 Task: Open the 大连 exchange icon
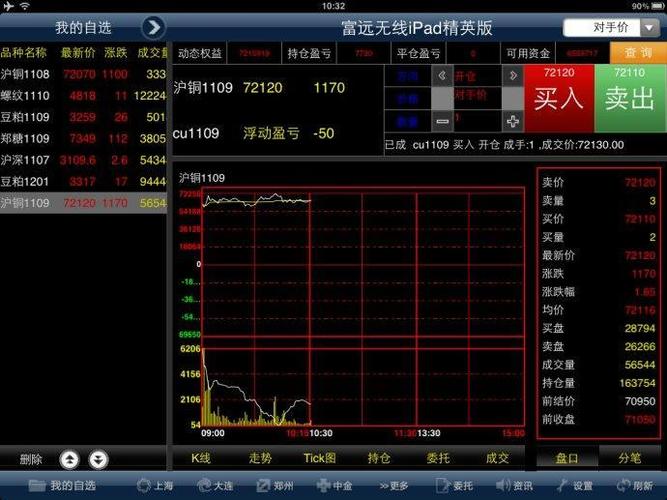(x=215, y=485)
